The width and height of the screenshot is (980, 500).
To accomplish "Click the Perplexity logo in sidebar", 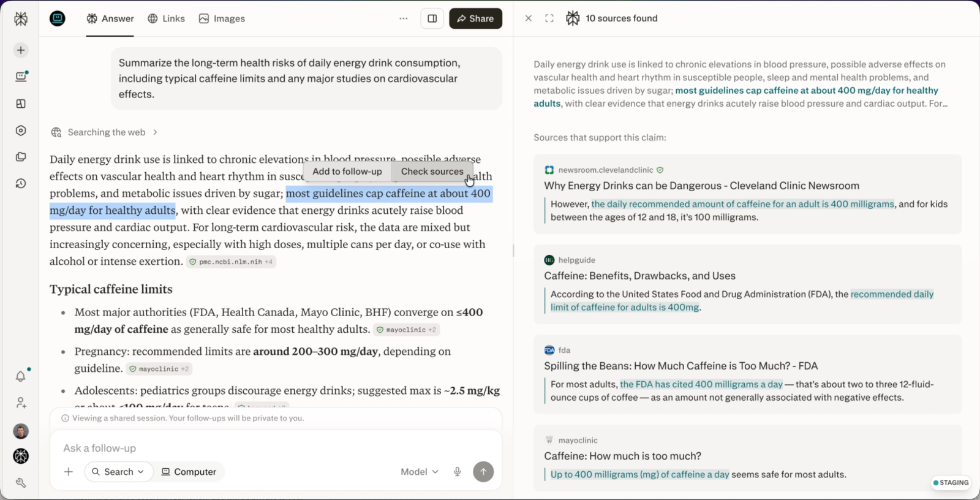I will [21, 18].
